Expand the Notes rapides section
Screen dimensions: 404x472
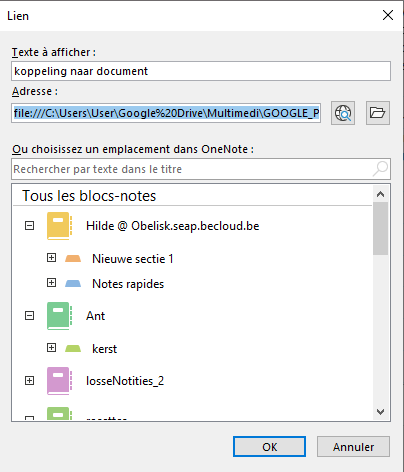(x=51, y=283)
